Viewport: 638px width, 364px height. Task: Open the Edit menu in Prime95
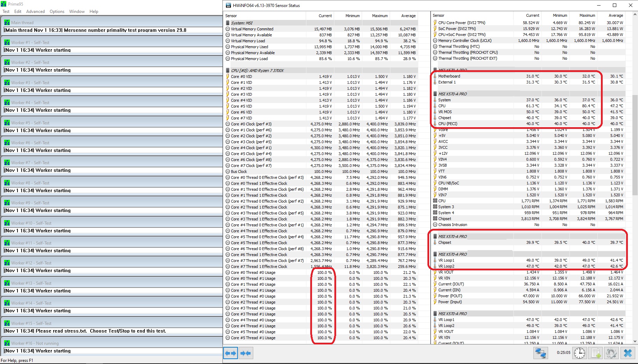point(18,12)
